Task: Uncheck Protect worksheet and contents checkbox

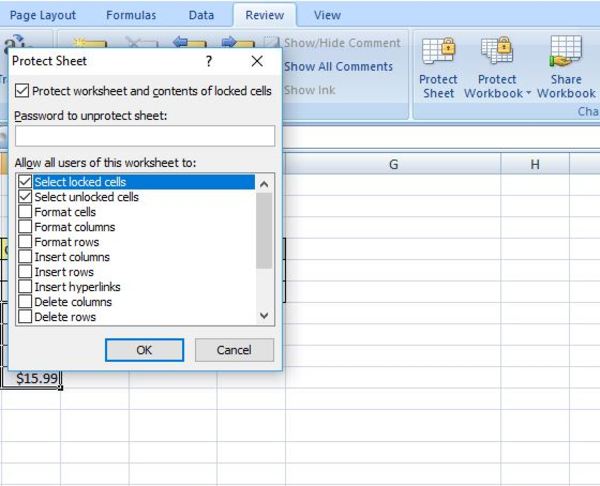Action: click(x=22, y=91)
